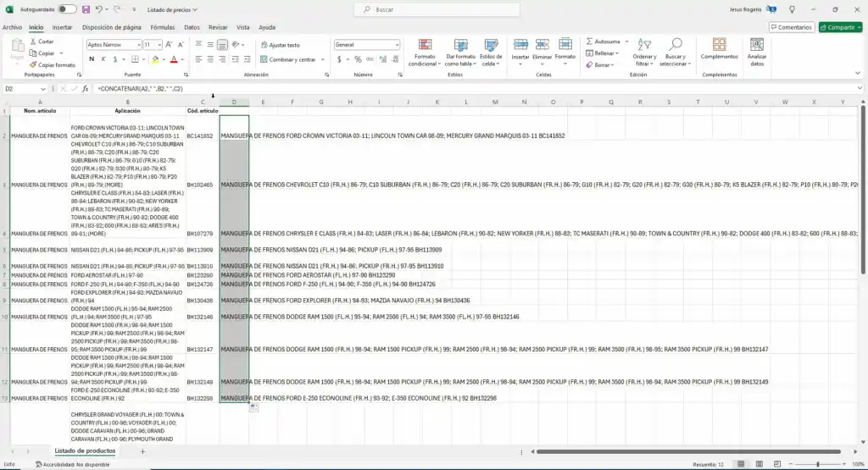Screen dimensions: 868x470
Task: Click the zoom slider in status bar
Action: click(x=818, y=464)
